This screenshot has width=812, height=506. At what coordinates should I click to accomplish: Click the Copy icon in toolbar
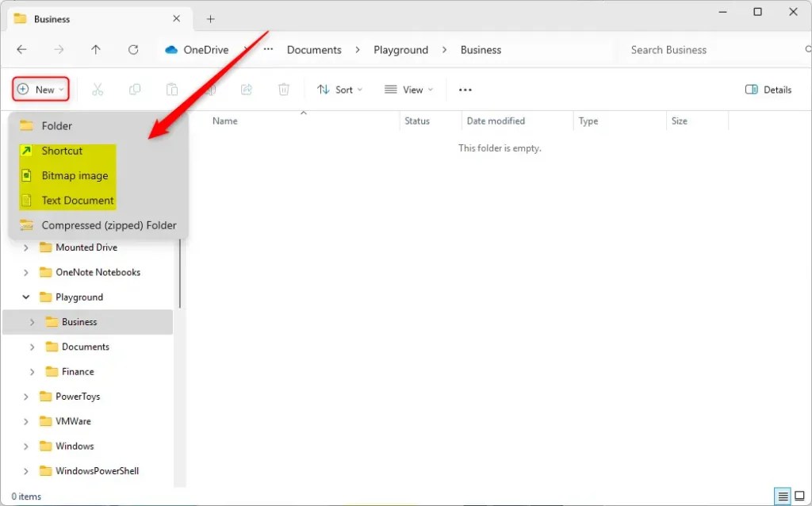tap(135, 90)
